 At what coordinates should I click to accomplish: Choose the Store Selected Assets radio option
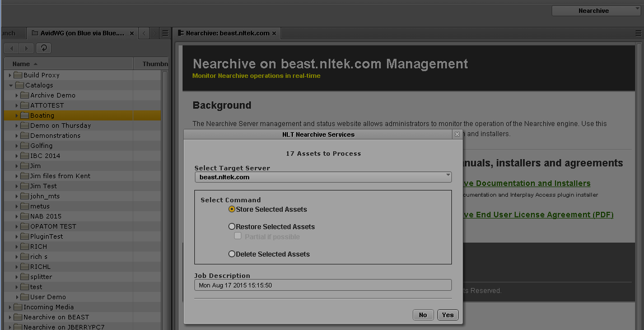pos(232,209)
